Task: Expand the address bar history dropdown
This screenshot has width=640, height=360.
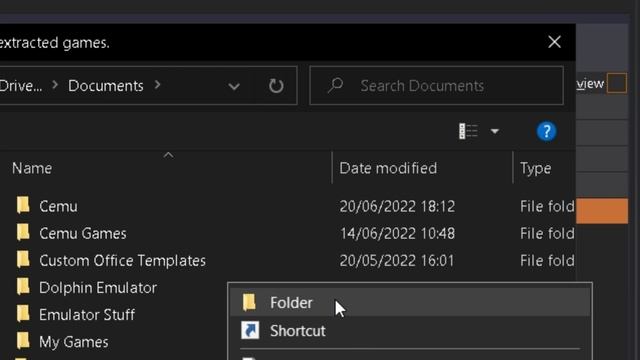Action: click(234, 86)
